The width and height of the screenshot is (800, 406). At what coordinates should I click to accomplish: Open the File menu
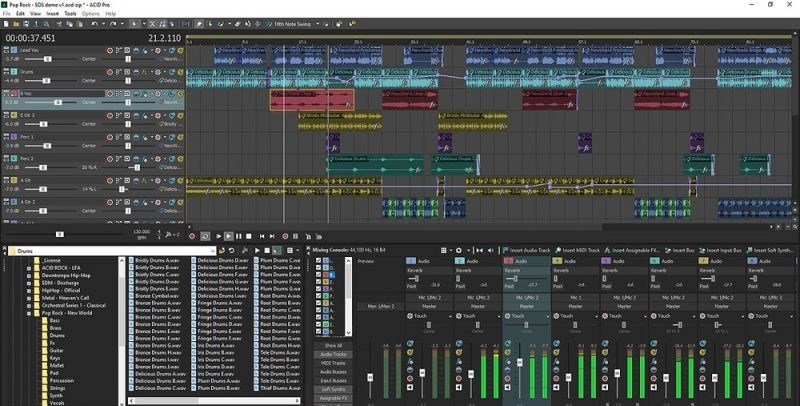coord(6,13)
